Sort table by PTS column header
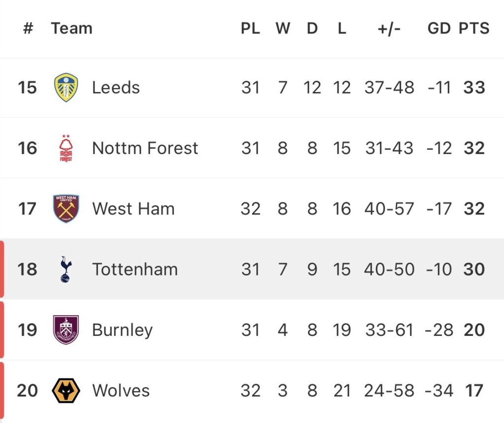Viewport: 504px width, 423px height. tap(474, 29)
